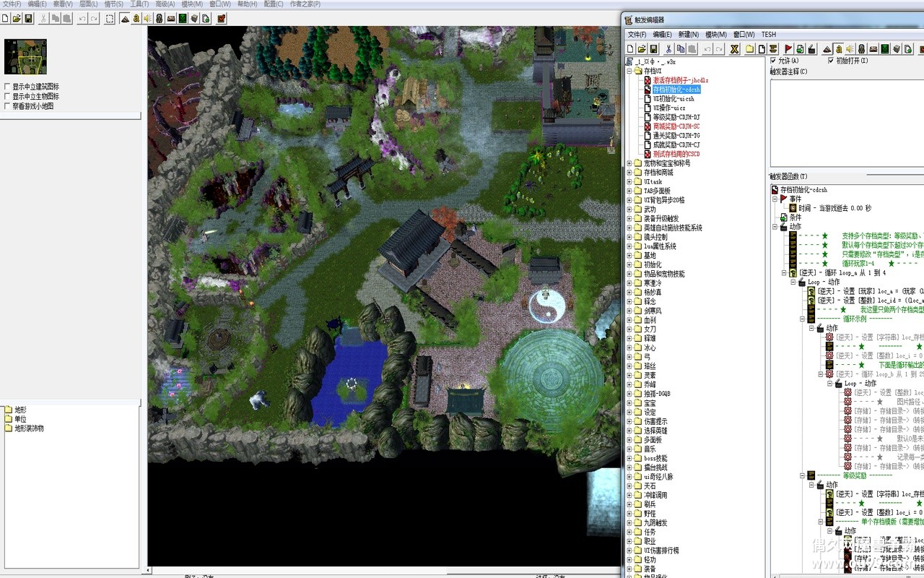The image size is (924, 578).
Task: Click Copy icon in Trigger Editor toolbar
Action: click(681, 49)
